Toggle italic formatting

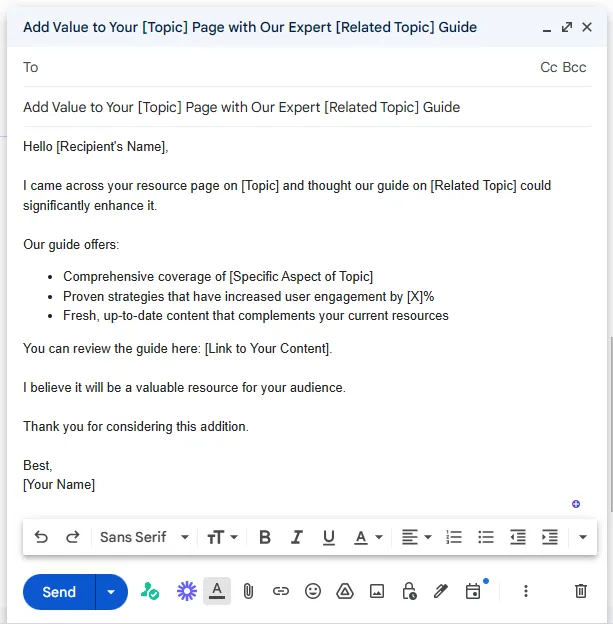pos(297,537)
